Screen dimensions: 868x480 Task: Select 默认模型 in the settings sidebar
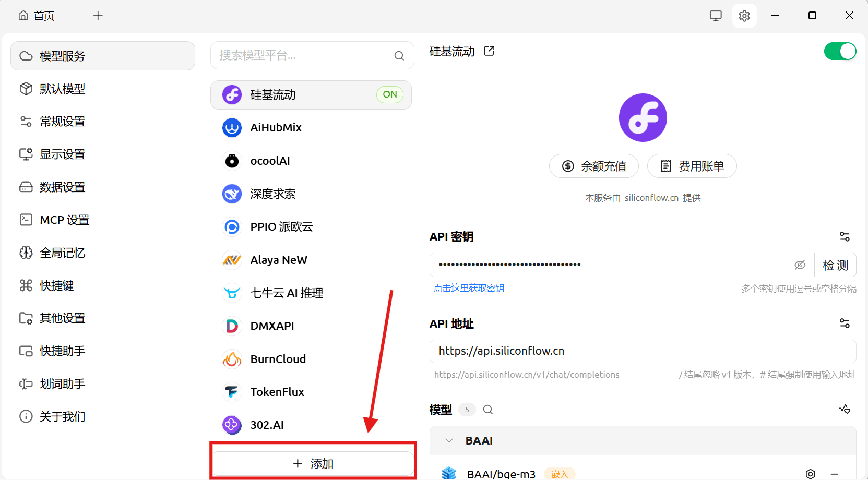point(62,89)
